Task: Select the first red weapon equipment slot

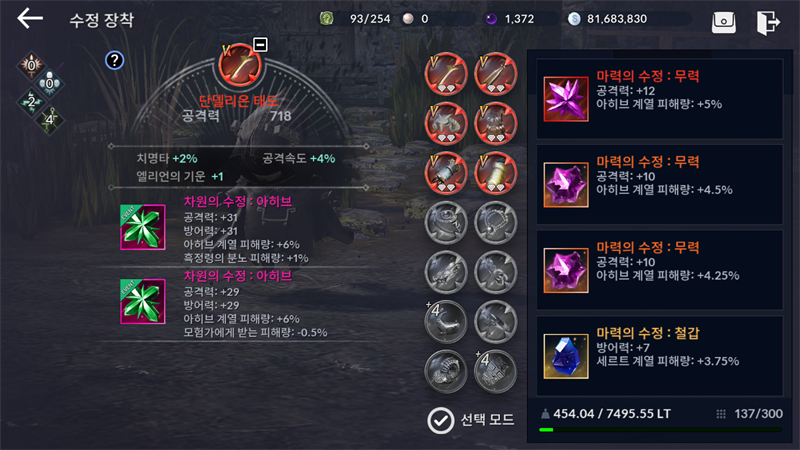Action: tap(446, 74)
